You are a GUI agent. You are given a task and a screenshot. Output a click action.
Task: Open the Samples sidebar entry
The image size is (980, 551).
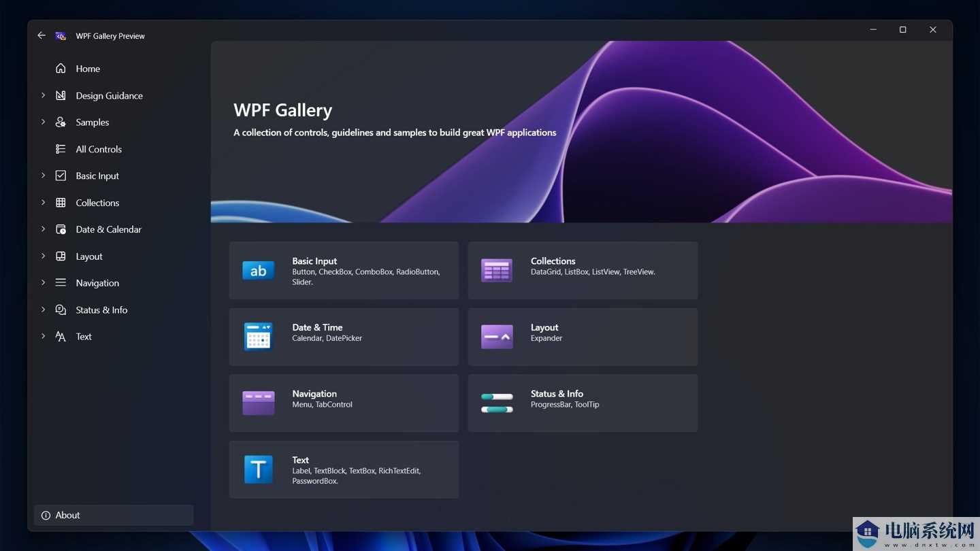pyautogui.click(x=92, y=122)
